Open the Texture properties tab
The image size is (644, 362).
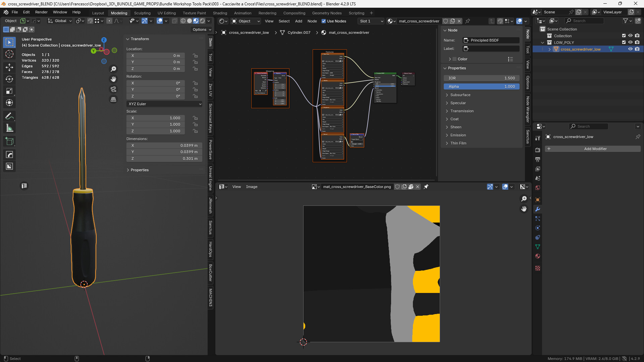pyautogui.click(x=538, y=268)
